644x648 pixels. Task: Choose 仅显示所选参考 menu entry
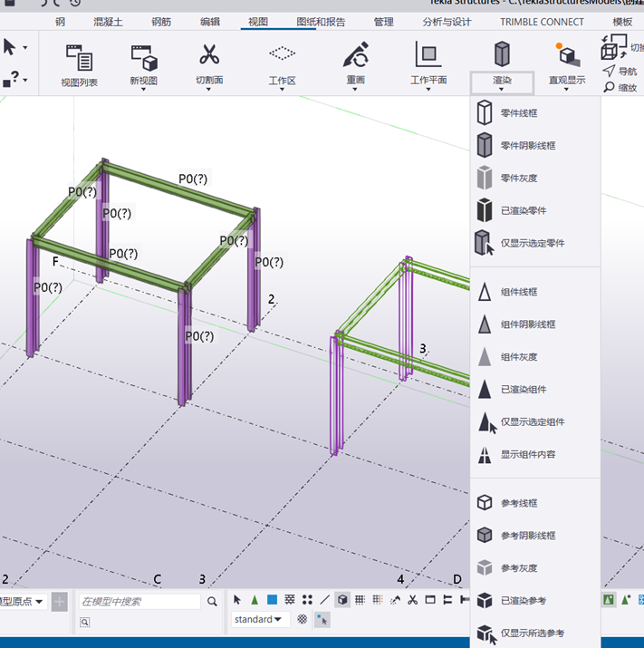[535, 633]
